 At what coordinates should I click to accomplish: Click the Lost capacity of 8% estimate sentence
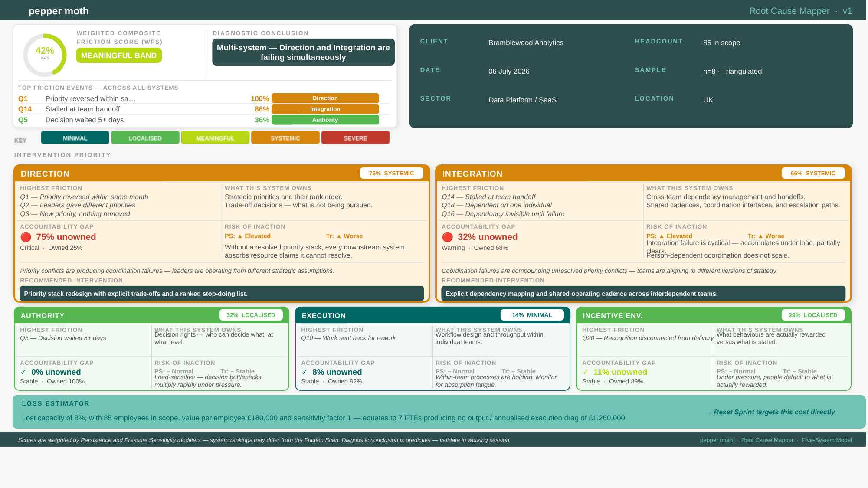click(x=323, y=418)
